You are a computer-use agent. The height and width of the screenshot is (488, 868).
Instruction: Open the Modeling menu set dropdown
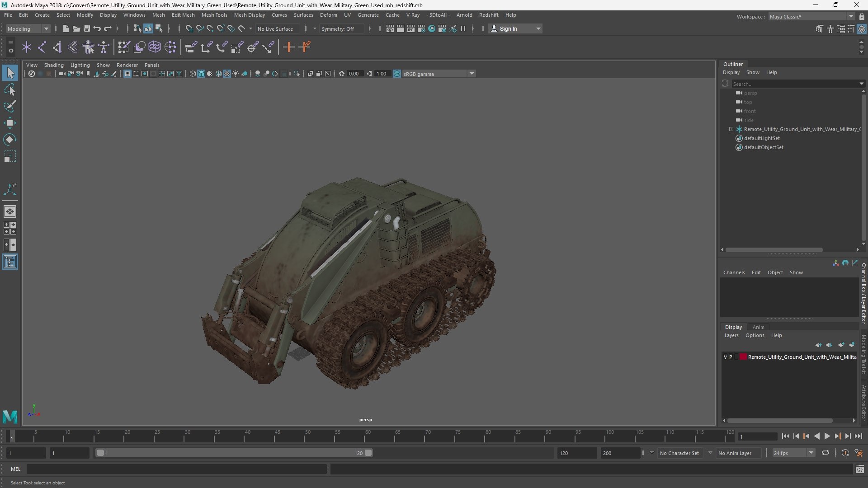(x=28, y=28)
